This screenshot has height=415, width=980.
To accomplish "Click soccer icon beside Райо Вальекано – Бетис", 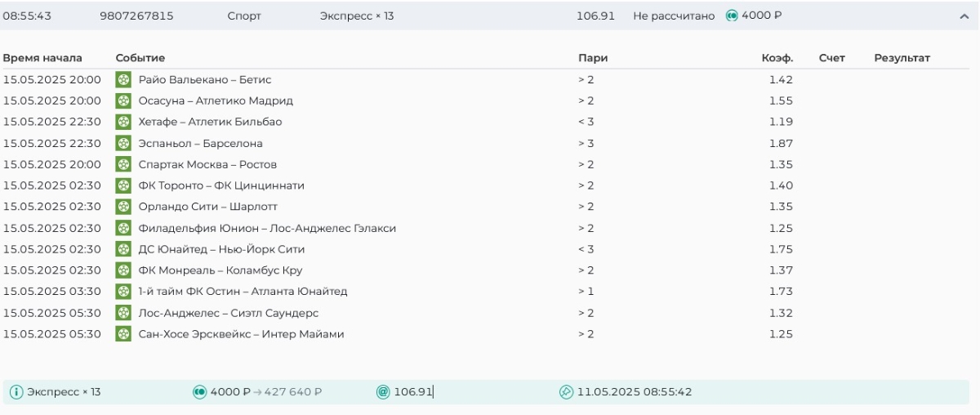I will [x=123, y=80].
